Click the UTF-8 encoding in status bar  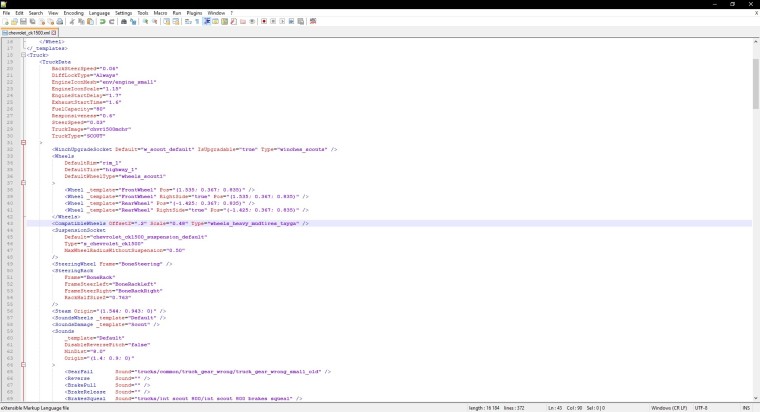[701, 408]
